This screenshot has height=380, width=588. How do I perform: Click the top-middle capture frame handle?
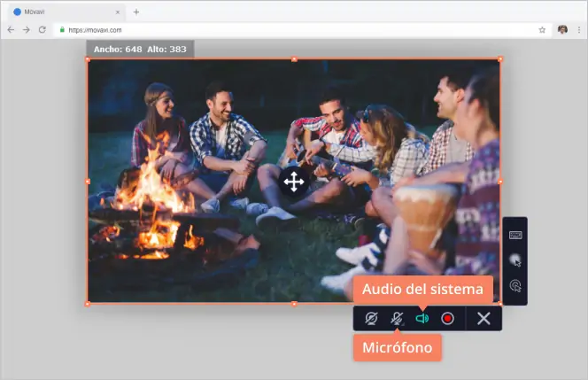pos(294,58)
